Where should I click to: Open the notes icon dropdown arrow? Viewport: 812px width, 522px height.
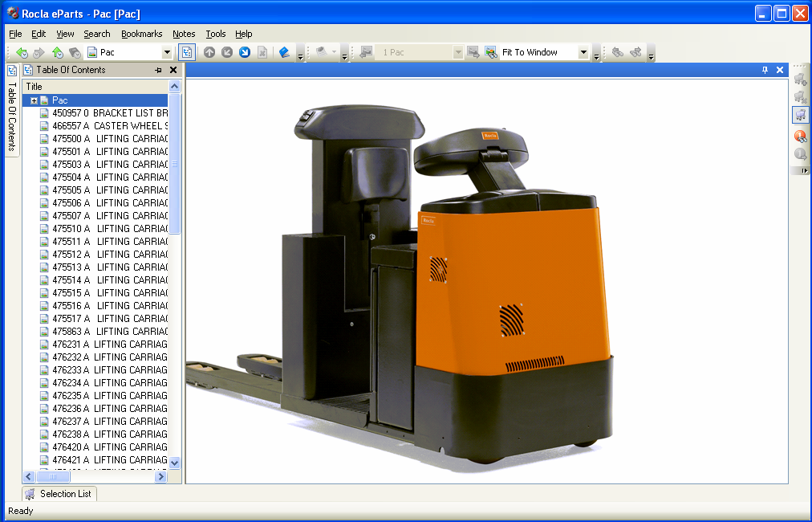click(334, 52)
